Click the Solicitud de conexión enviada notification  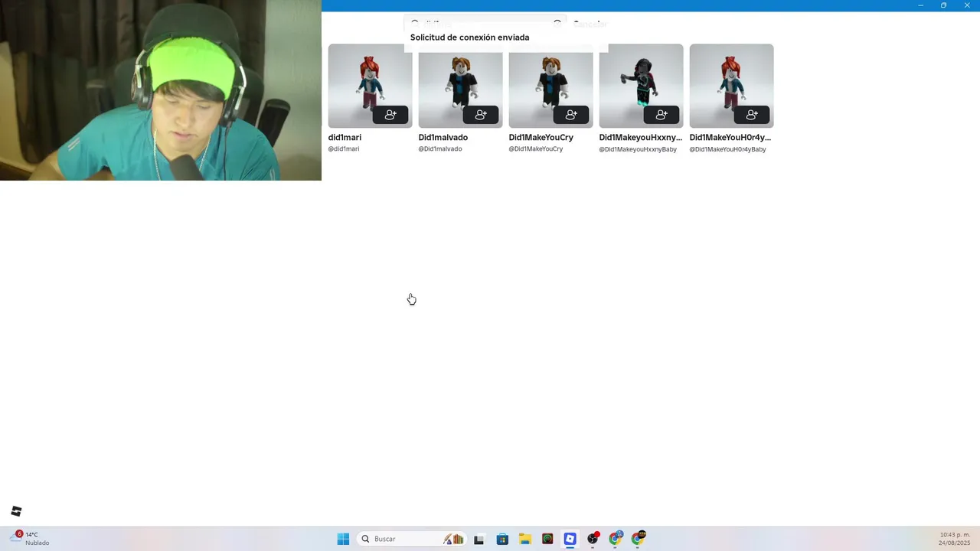pos(506,37)
